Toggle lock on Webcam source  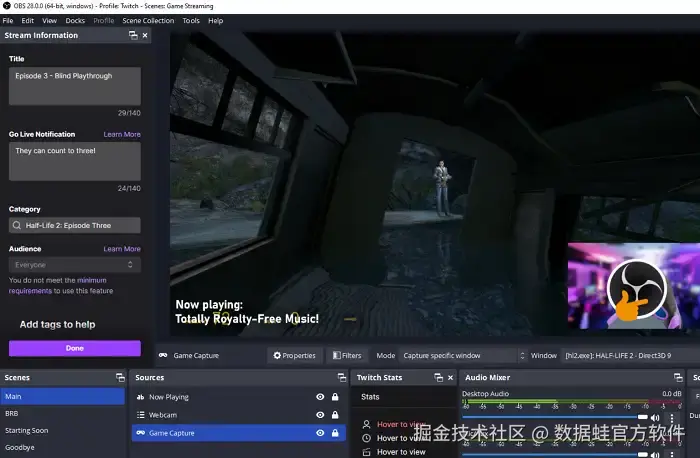pyautogui.click(x=335, y=415)
